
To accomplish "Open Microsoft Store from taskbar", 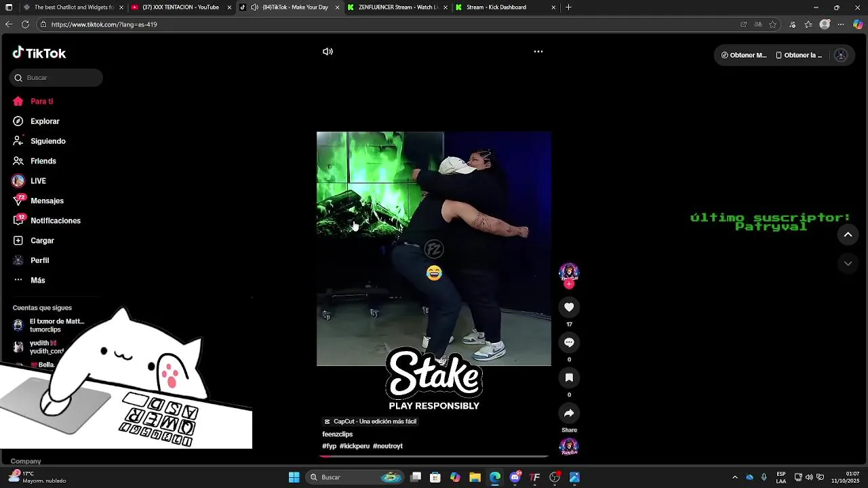I will coord(435,477).
